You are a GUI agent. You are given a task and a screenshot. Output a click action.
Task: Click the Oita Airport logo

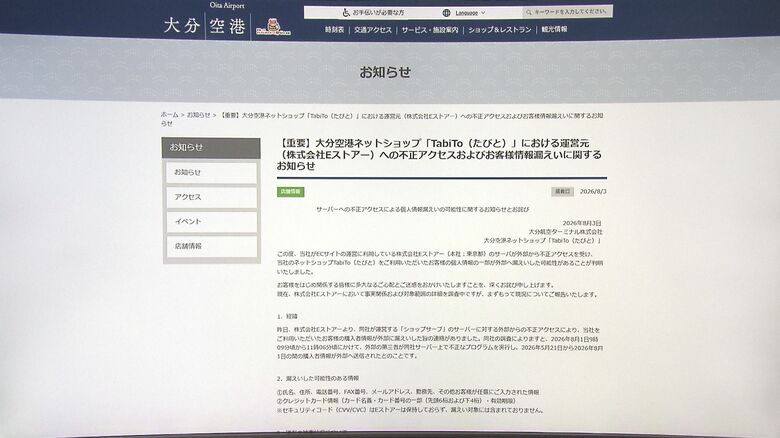point(204,21)
